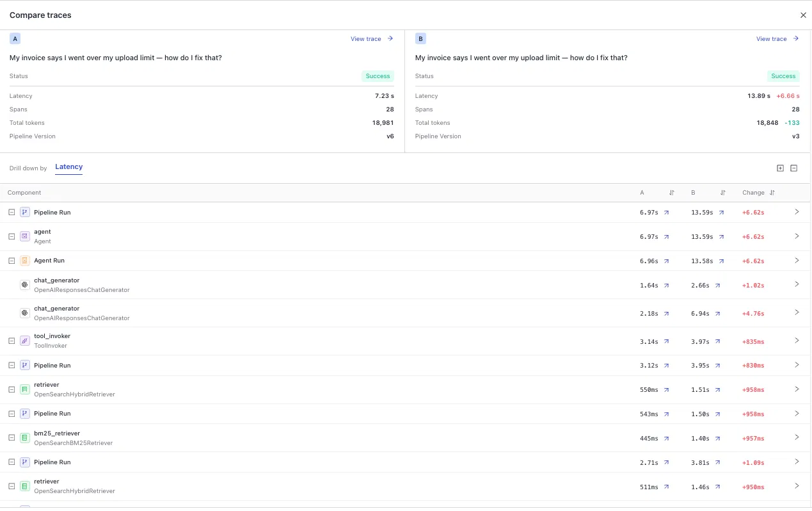Open span arrow next to 1.40s value
This screenshot has width=812, height=511.
pyautogui.click(x=717, y=439)
